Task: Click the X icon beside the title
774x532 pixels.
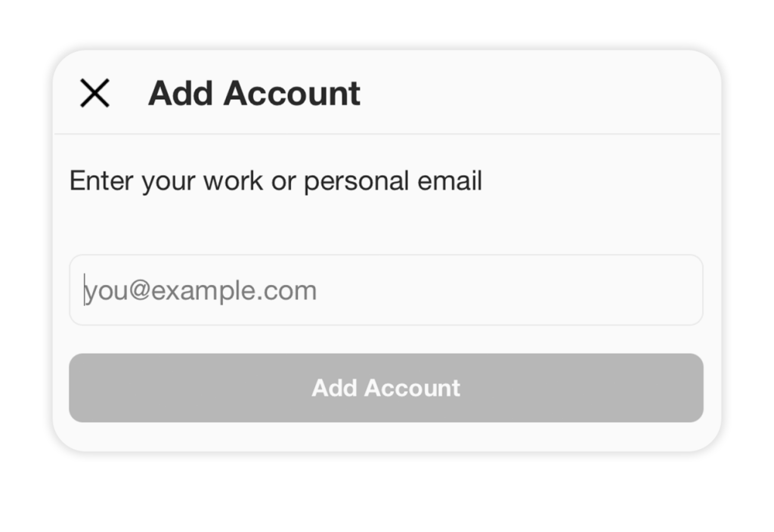Action: point(95,94)
